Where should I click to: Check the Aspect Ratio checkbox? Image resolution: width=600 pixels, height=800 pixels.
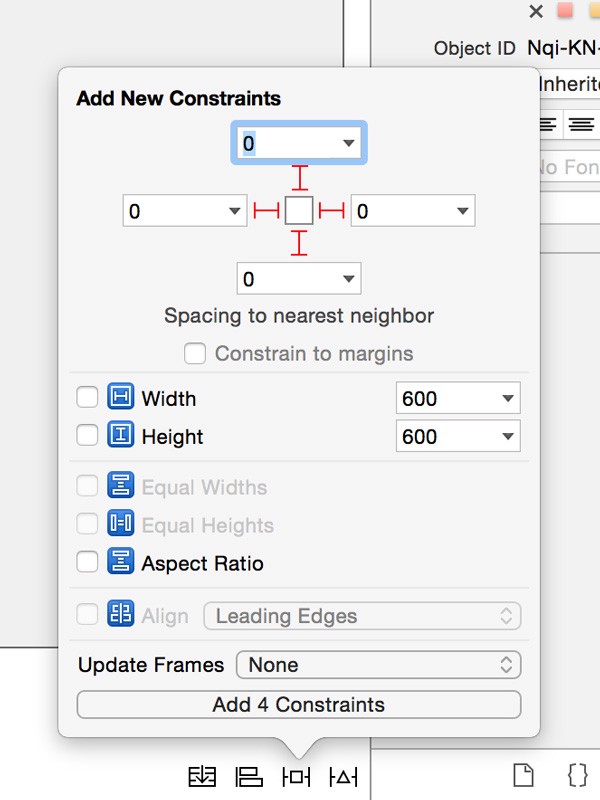(87, 562)
